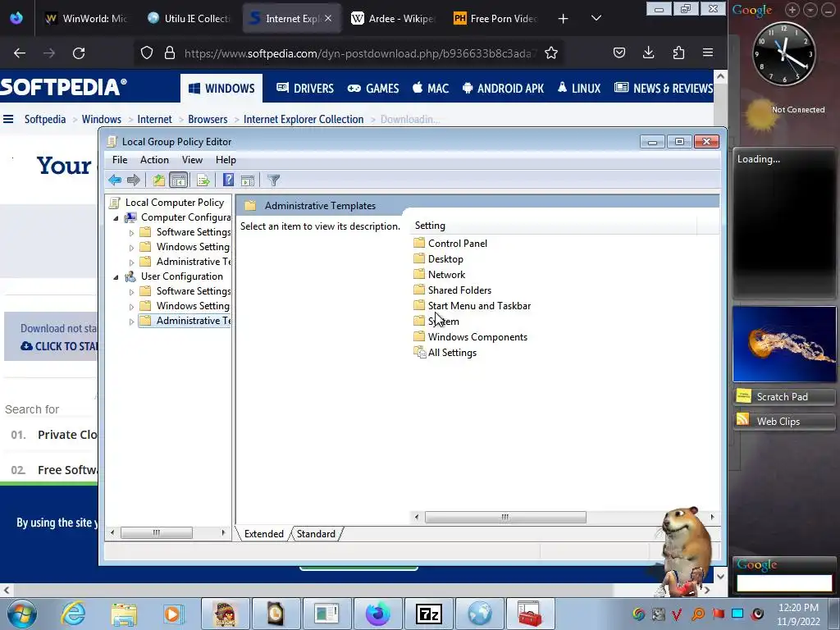840x630 pixels.
Task: Collapse Computer Configuration tree node
Action: coord(116,218)
